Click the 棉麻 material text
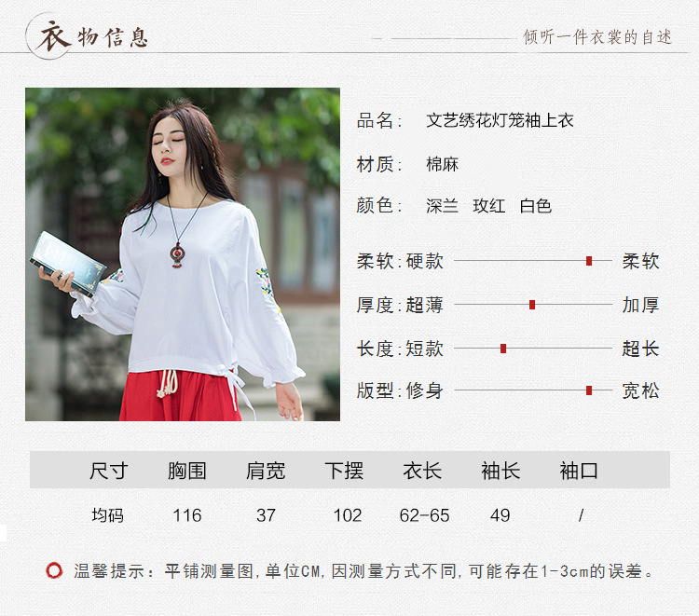Image resolution: width=699 pixels, height=616 pixels. (442, 164)
